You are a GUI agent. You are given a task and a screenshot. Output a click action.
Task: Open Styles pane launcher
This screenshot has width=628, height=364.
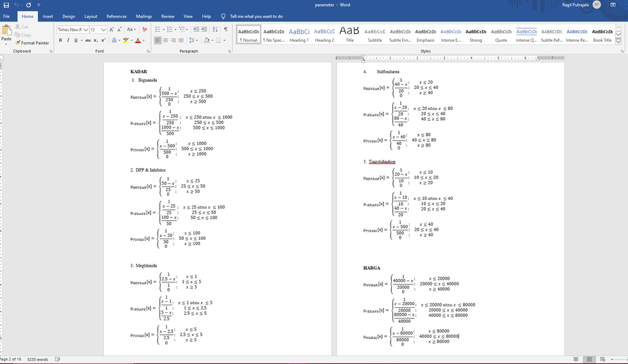point(622,51)
